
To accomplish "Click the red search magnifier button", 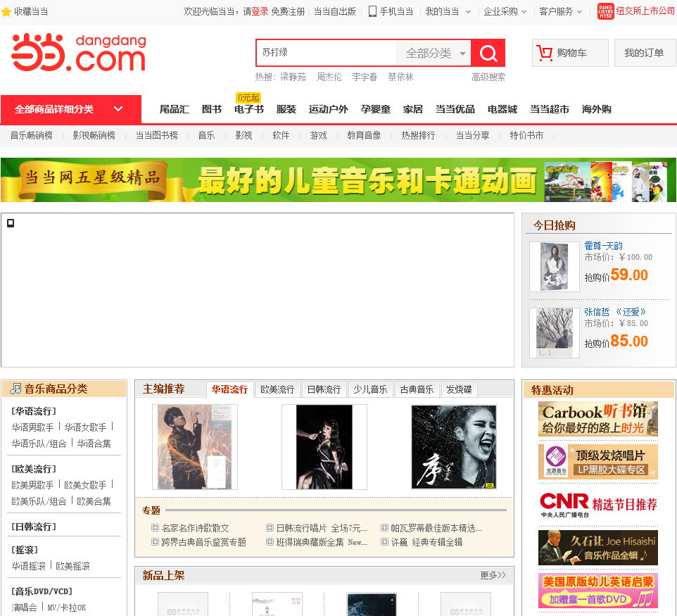I will click(488, 53).
